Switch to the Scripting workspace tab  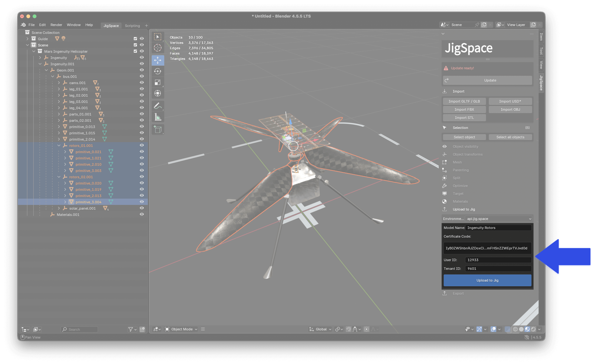pyautogui.click(x=132, y=26)
